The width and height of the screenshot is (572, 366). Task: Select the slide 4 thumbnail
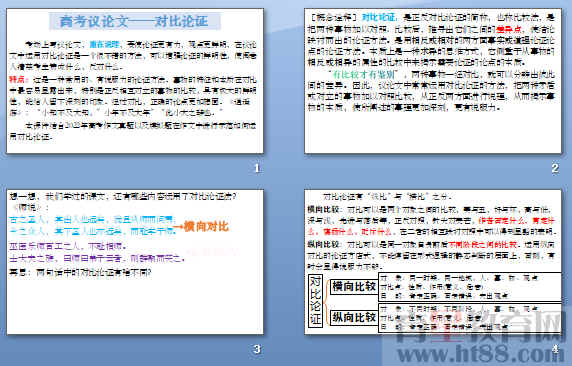pyautogui.click(x=433, y=262)
